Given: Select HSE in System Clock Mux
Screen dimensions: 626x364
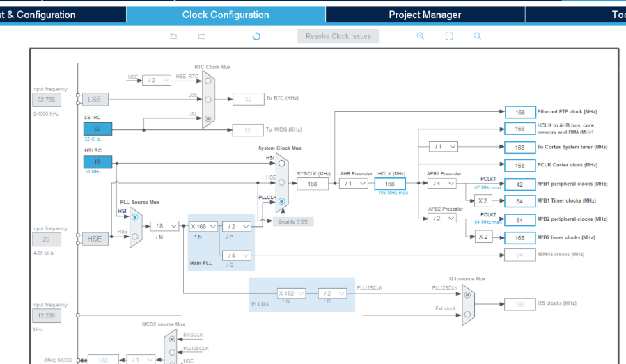Looking at the screenshot, I should pyautogui.click(x=281, y=182).
